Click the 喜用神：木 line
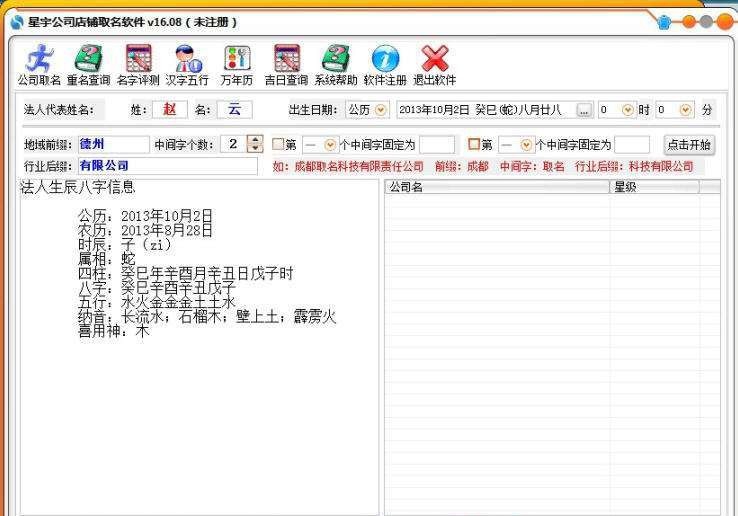Screen dimensions: 738x516 (x=113, y=331)
